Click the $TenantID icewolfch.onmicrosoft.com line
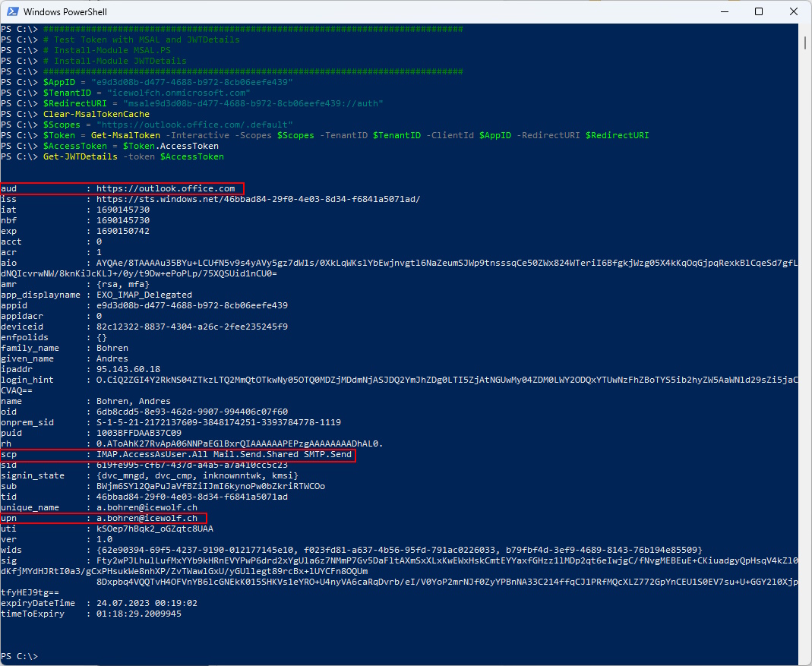This screenshot has width=812, height=666. tap(147, 93)
